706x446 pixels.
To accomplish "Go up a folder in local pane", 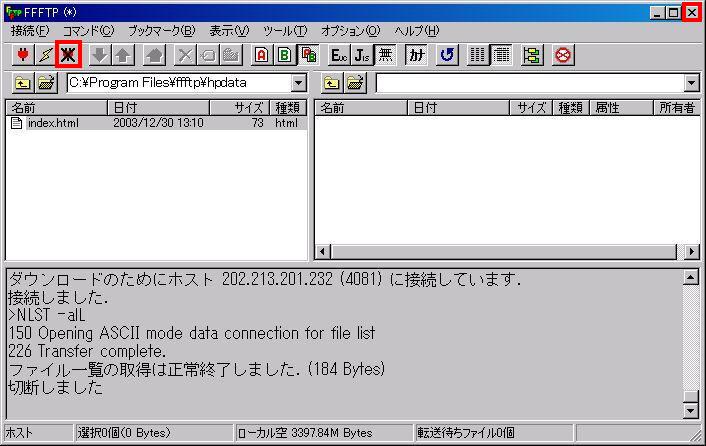I will pos(22,83).
